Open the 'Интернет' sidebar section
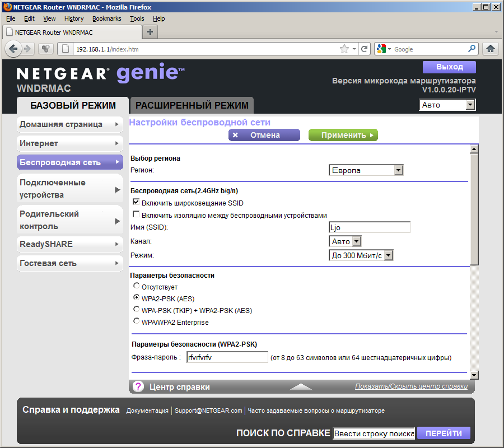Image resolution: width=504 pixels, height=448 pixels. point(70,143)
